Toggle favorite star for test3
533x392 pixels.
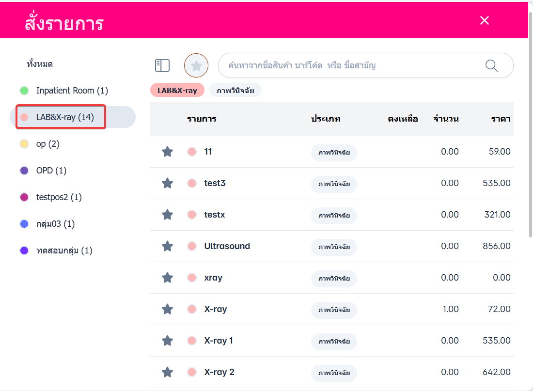pos(167,183)
